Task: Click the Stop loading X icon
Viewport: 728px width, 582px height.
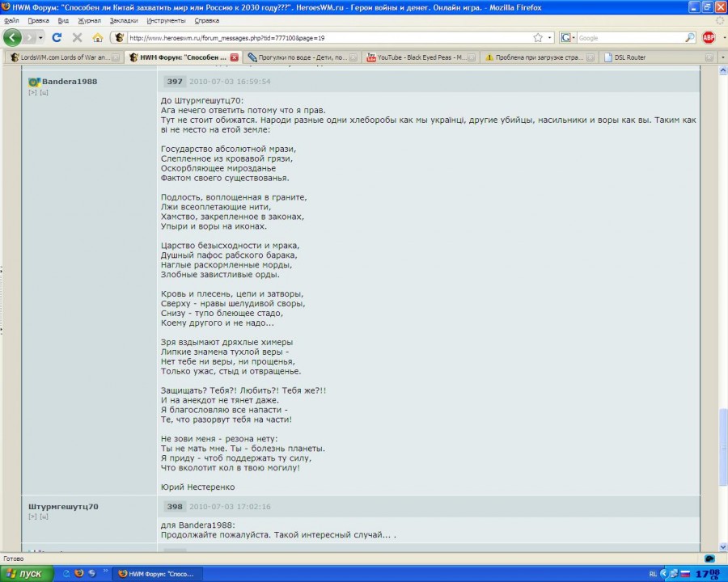Action: [x=77, y=38]
